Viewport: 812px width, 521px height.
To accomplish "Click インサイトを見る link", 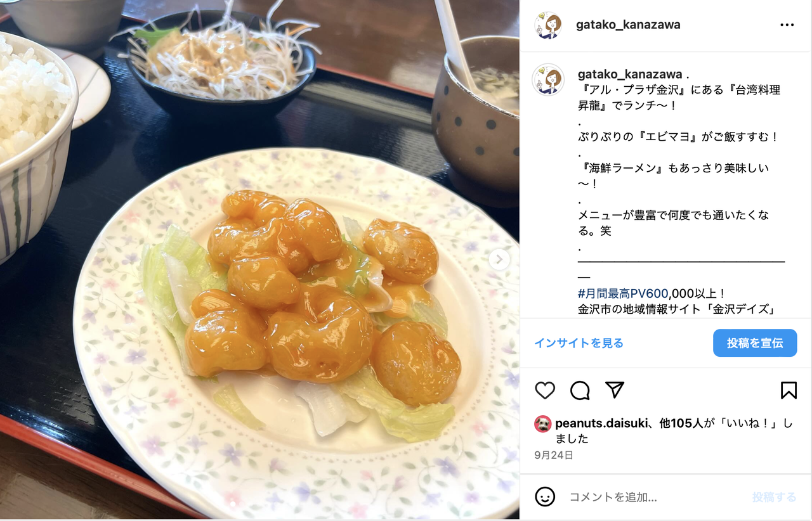I will tap(579, 343).
